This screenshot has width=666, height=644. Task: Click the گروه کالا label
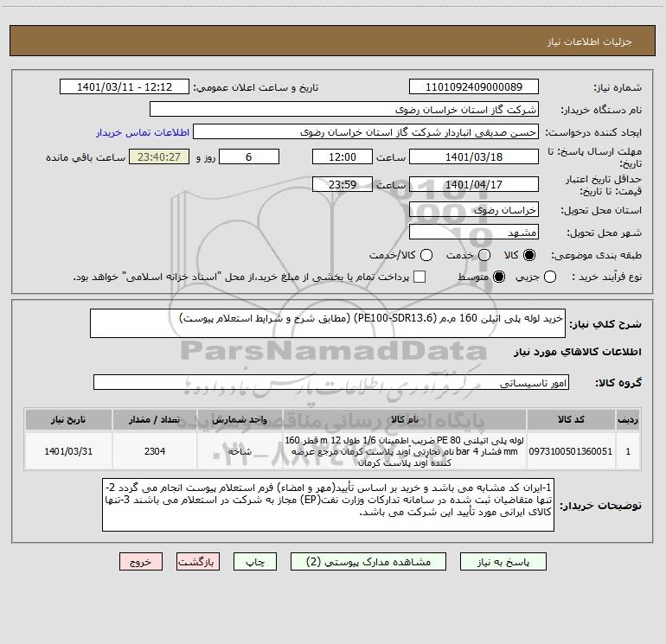click(x=618, y=382)
